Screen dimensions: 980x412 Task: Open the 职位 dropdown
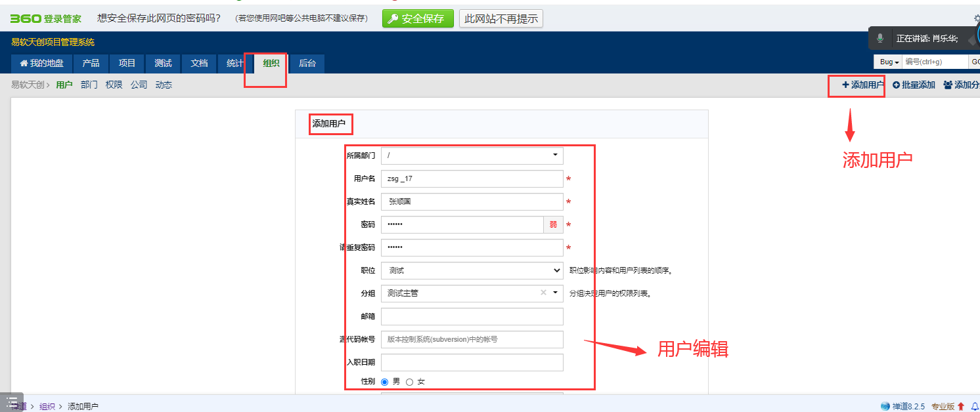(x=472, y=270)
